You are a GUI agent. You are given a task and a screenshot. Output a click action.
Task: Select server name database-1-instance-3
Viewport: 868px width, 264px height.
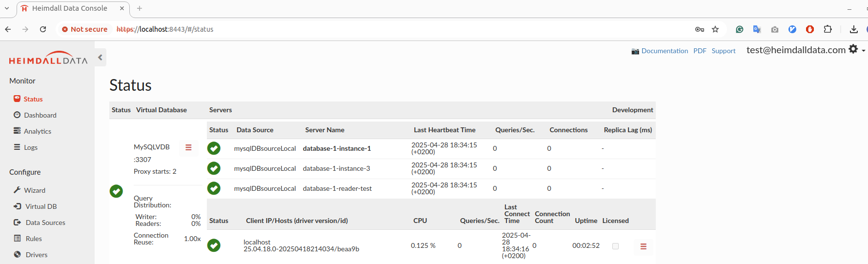336,168
